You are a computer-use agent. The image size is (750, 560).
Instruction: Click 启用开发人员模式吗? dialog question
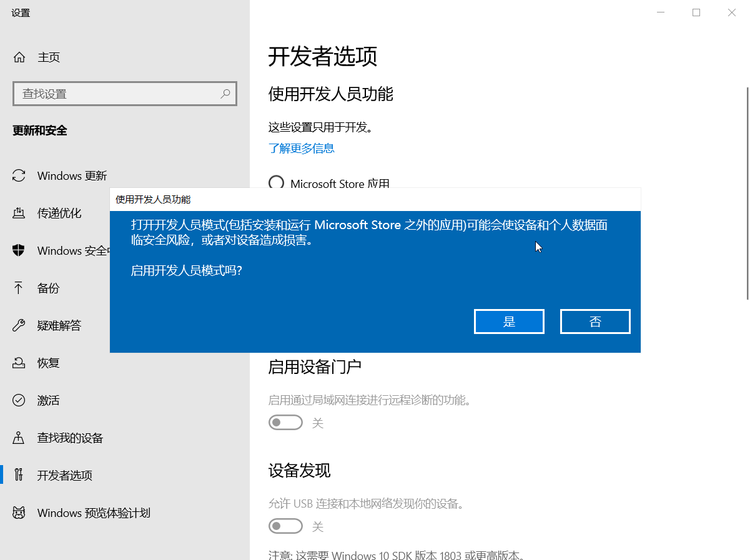point(186,270)
